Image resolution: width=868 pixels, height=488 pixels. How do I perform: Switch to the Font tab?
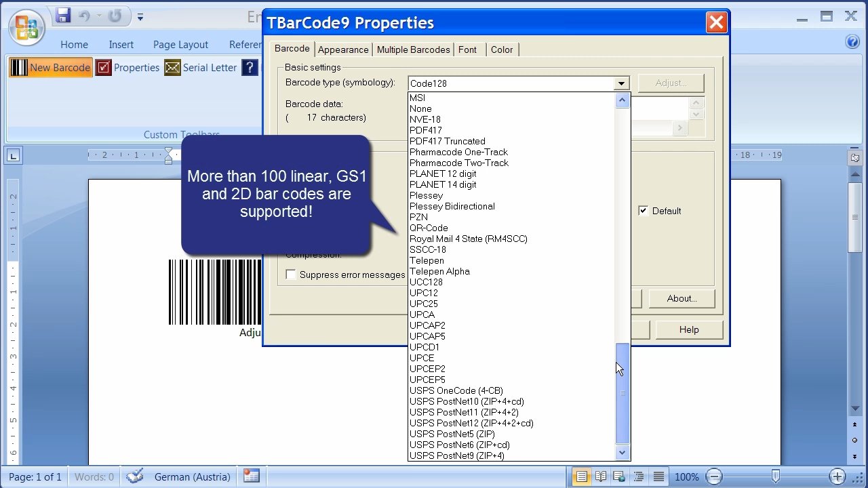coord(467,49)
